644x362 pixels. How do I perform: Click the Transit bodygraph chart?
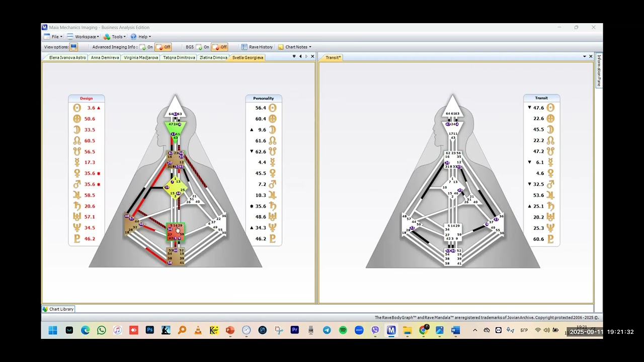point(453,181)
